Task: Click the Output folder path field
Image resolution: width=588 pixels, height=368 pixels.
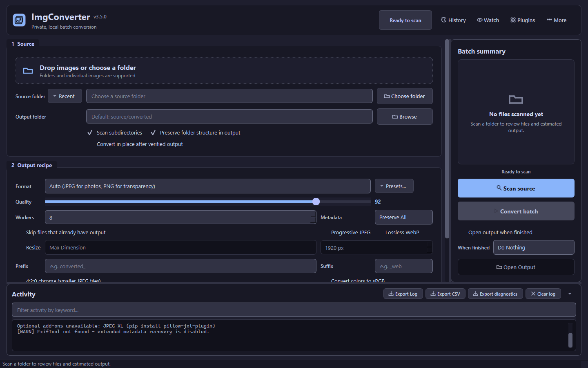Action: pos(229,117)
